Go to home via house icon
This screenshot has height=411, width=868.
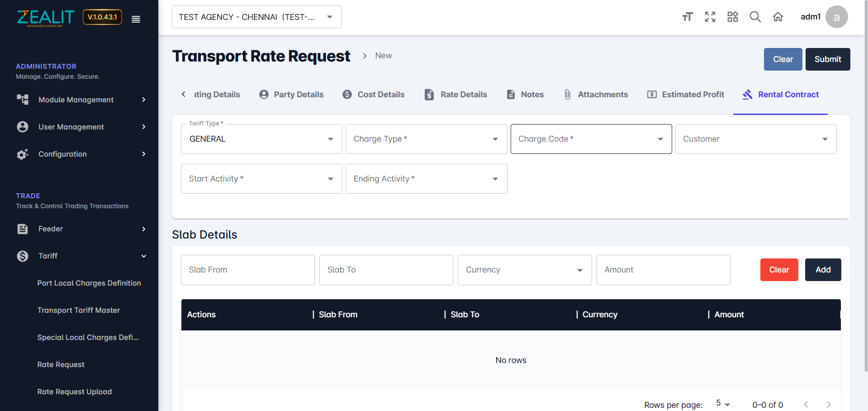tap(778, 17)
